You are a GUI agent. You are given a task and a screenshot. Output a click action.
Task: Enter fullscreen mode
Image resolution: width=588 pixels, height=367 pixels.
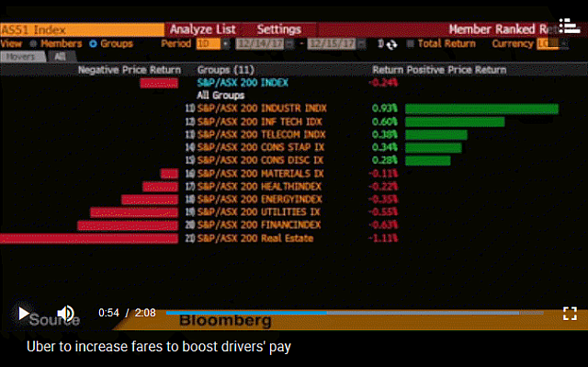570,314
